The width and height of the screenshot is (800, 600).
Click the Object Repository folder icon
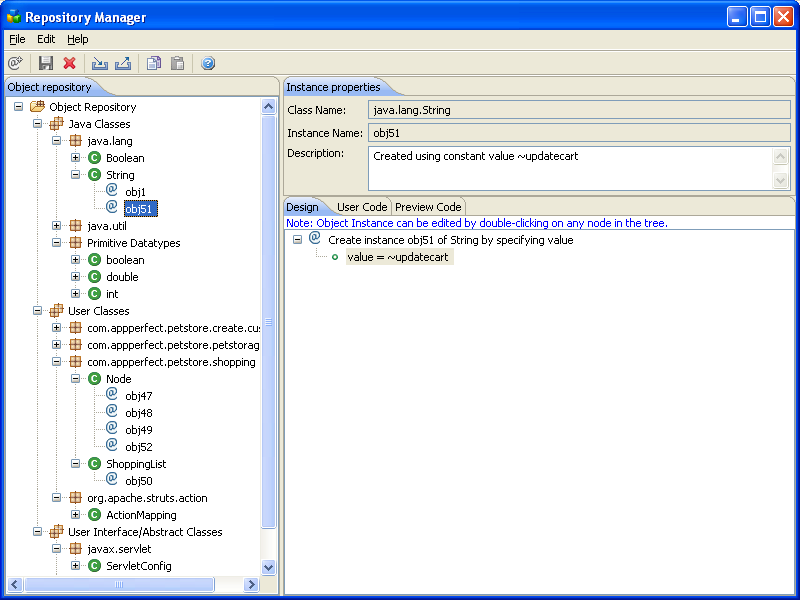(37, 107)
